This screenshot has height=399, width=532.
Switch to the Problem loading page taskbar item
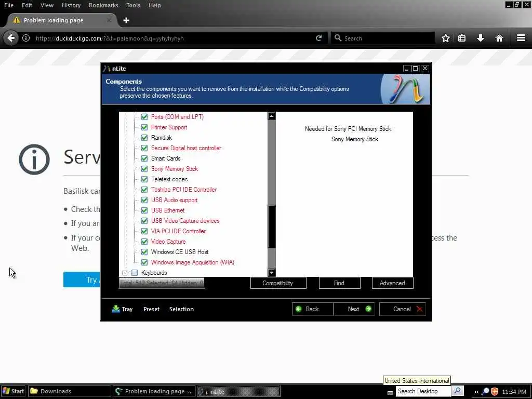(x=154, y=391)
